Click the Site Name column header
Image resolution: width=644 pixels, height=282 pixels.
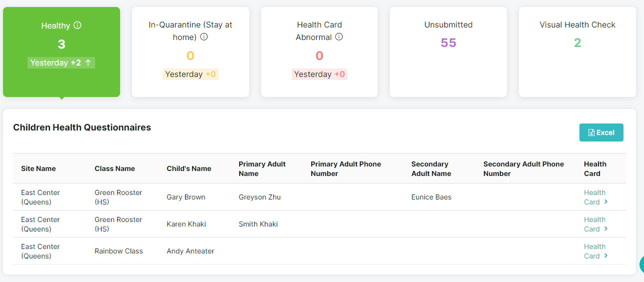point(39,168)
